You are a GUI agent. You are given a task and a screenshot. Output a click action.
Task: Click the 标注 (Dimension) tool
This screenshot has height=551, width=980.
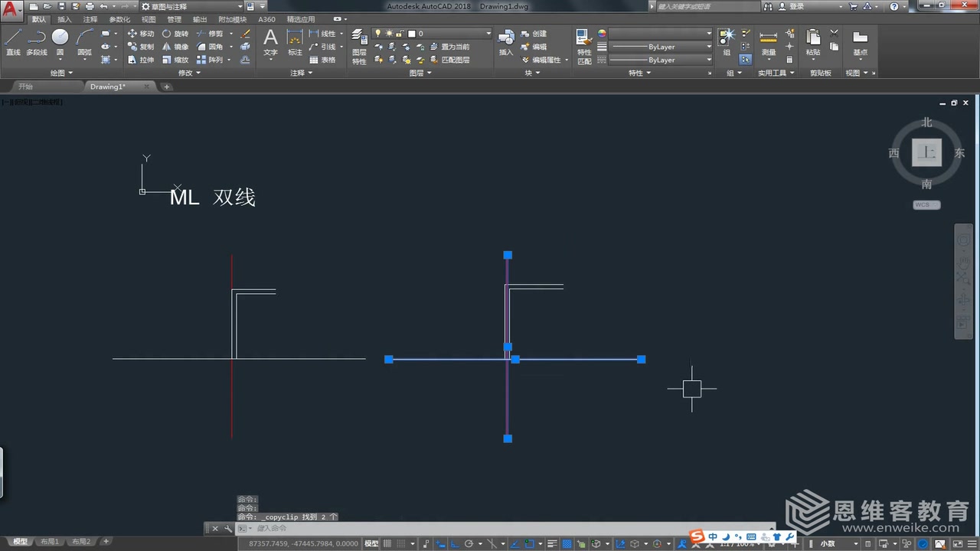tap(295, 42)
